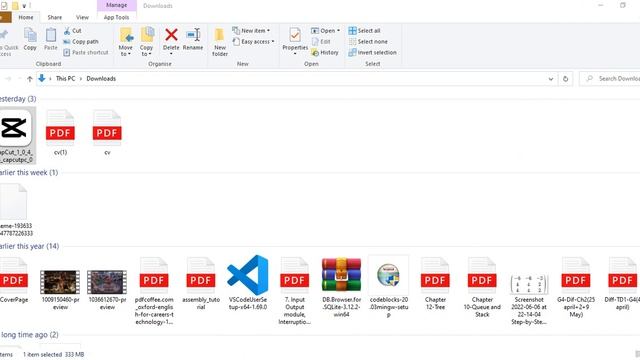The image size is (640, 360).
Task: Expand the Easy access dropdown
Action: point(253,42)
